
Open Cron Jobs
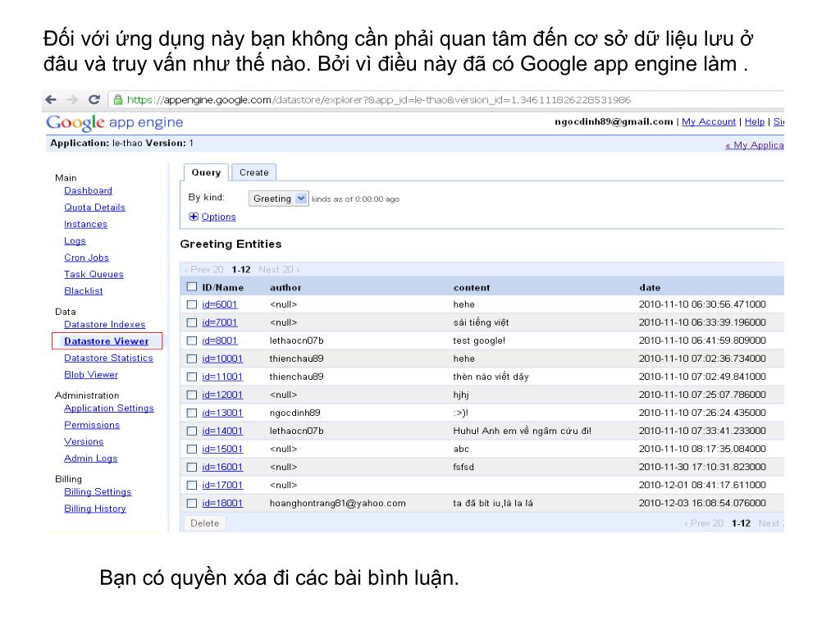click(x=87, y=258)
